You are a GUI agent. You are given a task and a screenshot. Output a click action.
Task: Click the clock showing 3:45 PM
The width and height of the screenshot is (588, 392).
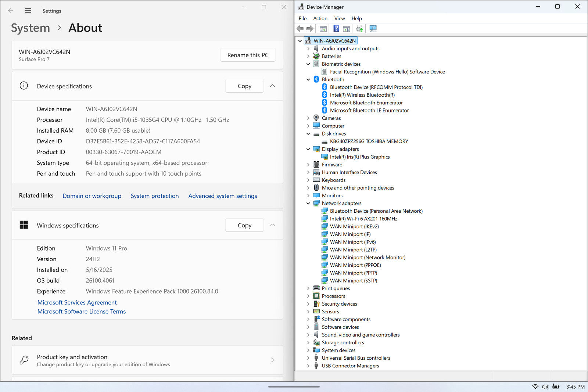pos(575,387)
